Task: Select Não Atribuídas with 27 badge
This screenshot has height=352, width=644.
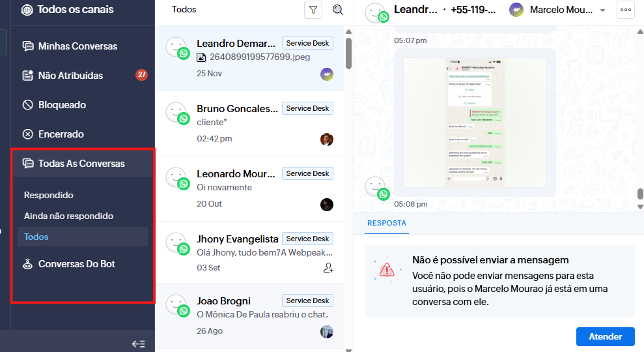Action: pos(70,76)
